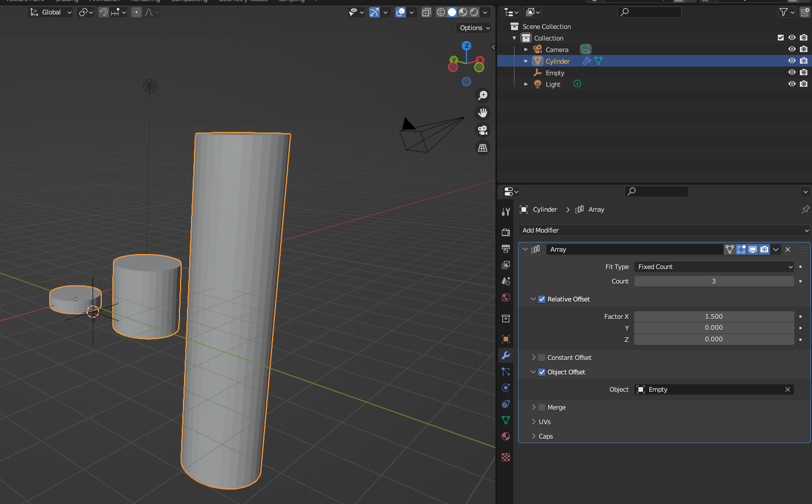This screenshot has height=504, width=812.
Task: Toggle camera view with camera gizmo
Action: [x=483, y=130]
